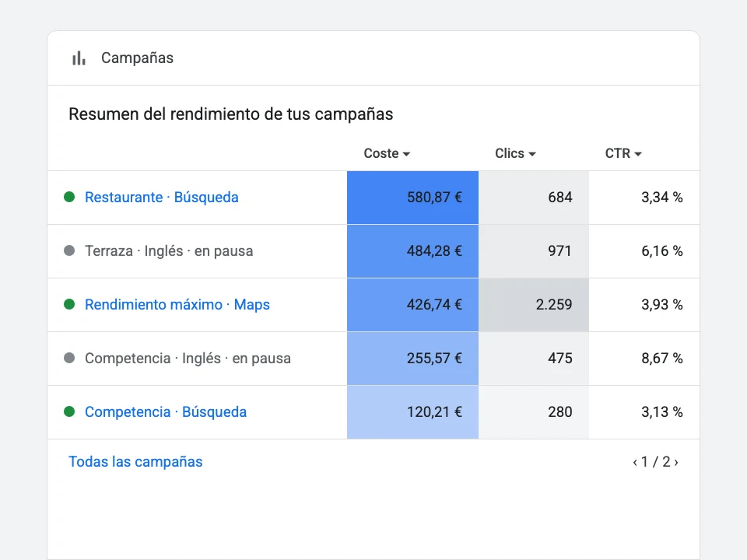Click the 255,57 € cost cell

point(412,358)
